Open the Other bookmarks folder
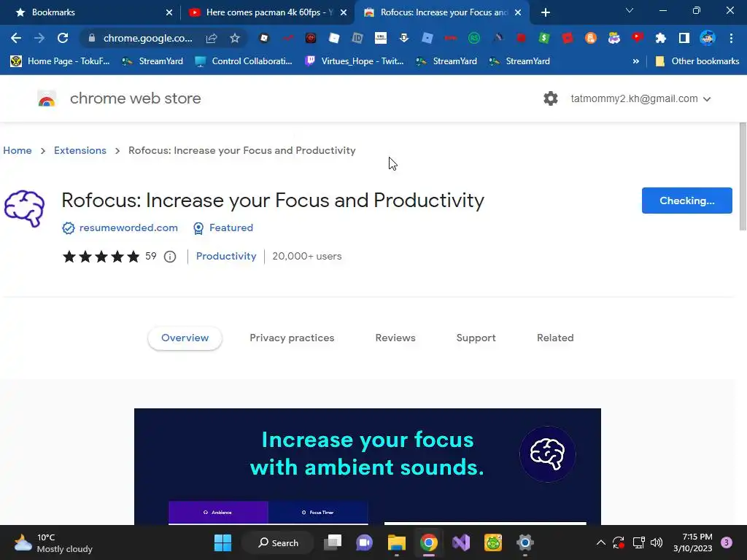 pos(697,61)
